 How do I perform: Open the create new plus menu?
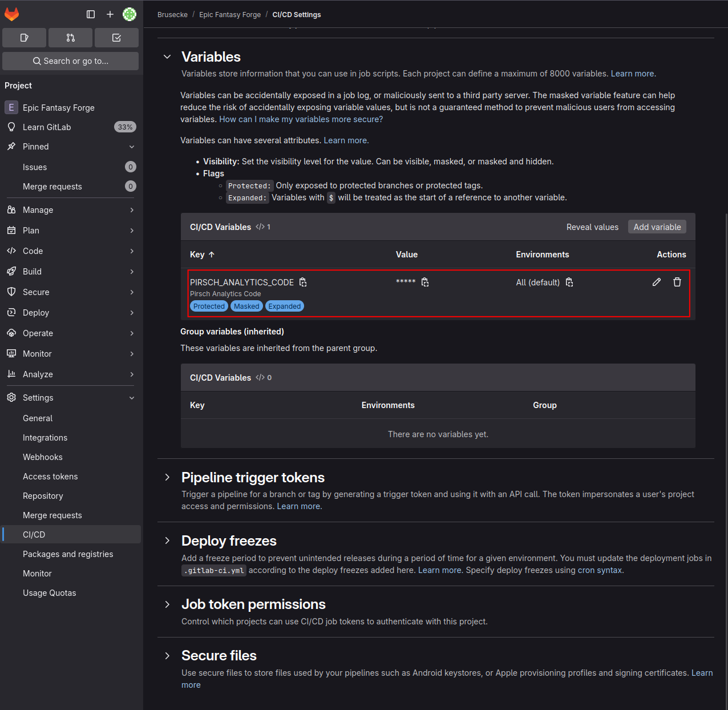click(x=110, y=14)
